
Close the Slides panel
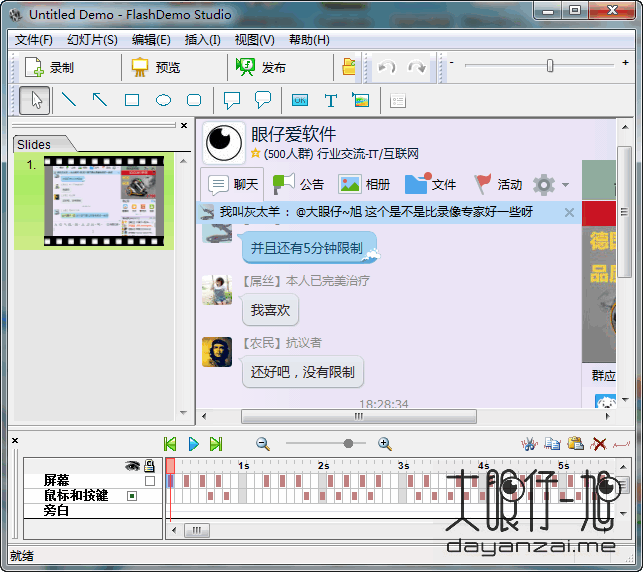coord(184,125)
